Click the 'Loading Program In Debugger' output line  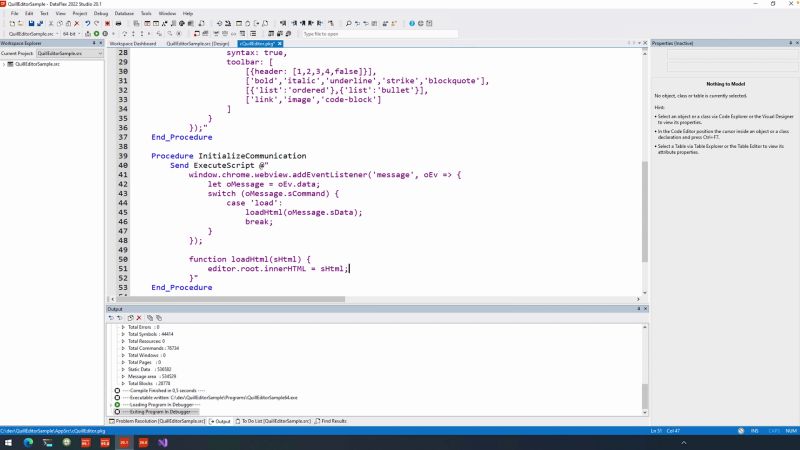[x=162, y=405]
